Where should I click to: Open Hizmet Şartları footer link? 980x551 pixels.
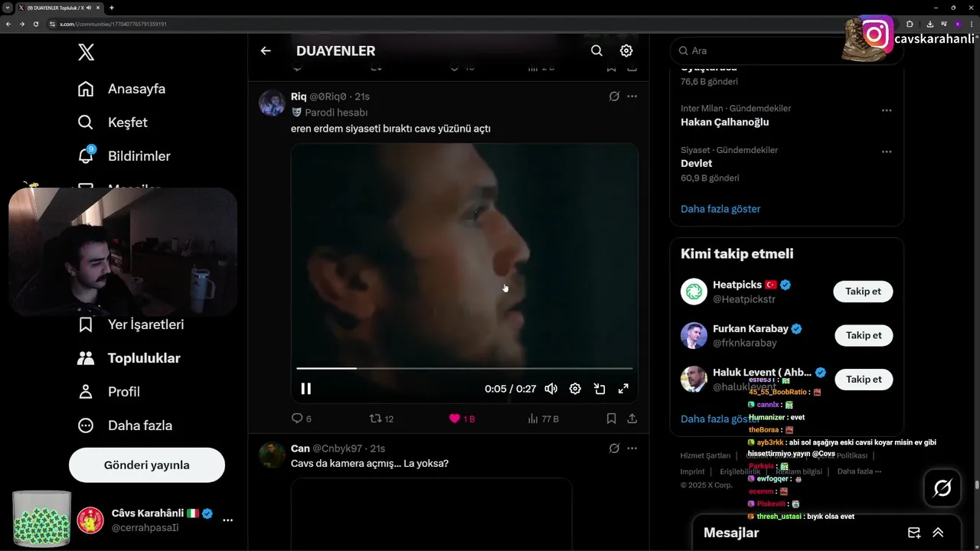[x=705, y=456]
